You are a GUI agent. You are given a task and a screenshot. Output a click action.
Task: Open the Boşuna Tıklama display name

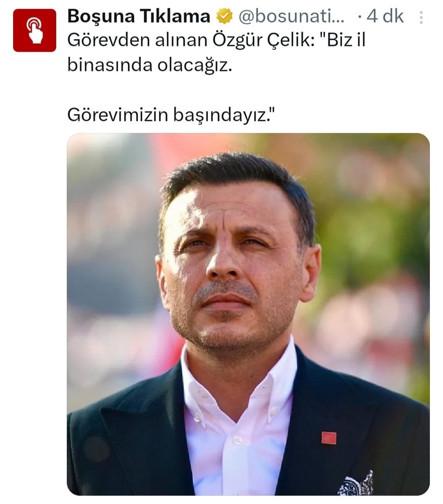pyautogui.click(x=138, y=16)
